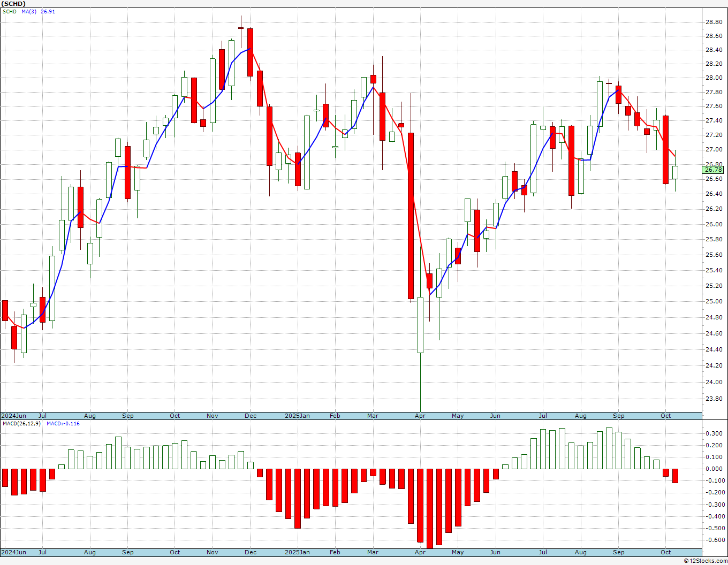The height and width of the screenshot is (565, 728).
Task: Select the 24.20 price level label
Action: (714, 366)
